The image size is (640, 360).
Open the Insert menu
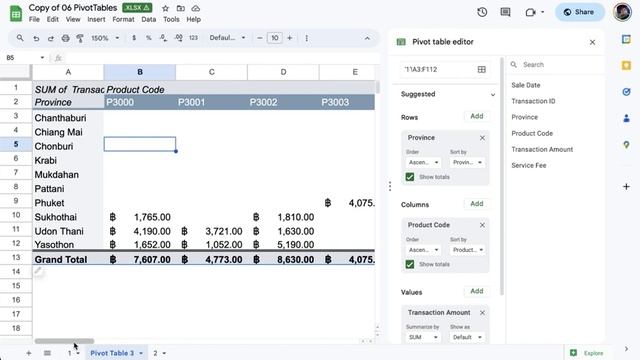(x=96, y=19)
